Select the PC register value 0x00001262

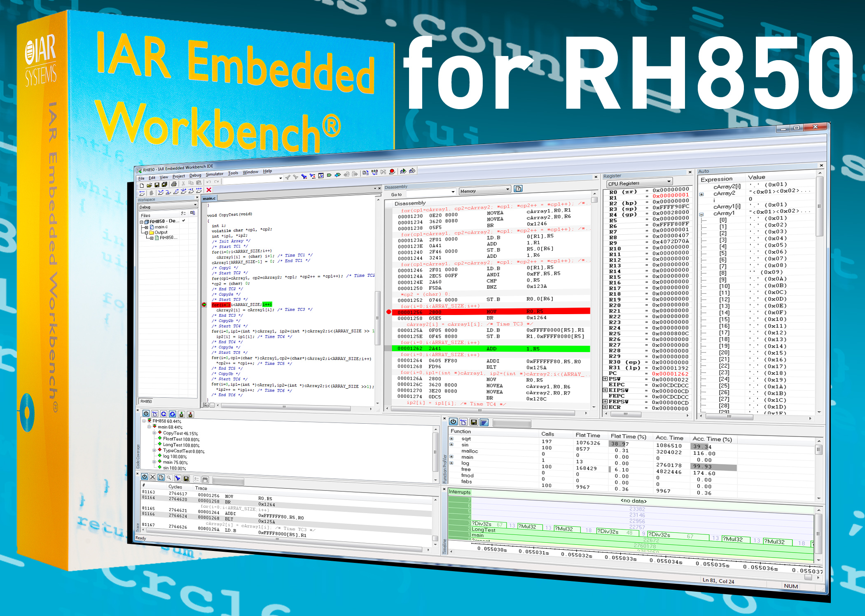coord(670,374)
